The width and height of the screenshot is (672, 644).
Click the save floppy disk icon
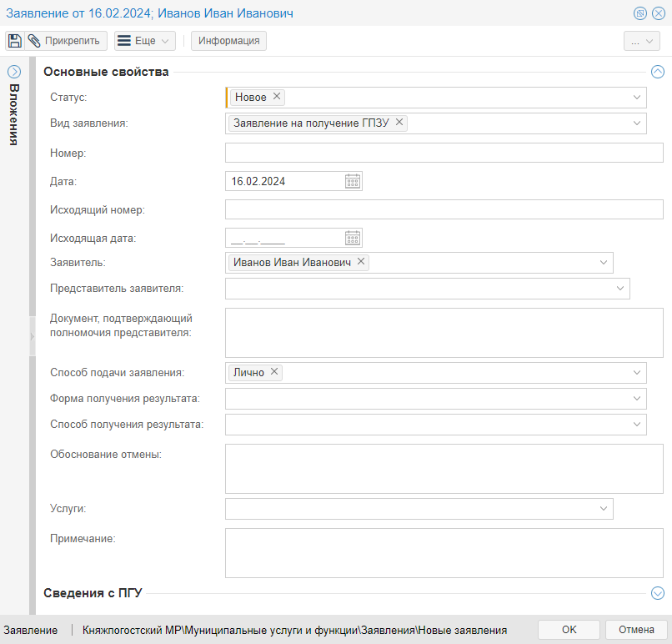coord(15,41)
